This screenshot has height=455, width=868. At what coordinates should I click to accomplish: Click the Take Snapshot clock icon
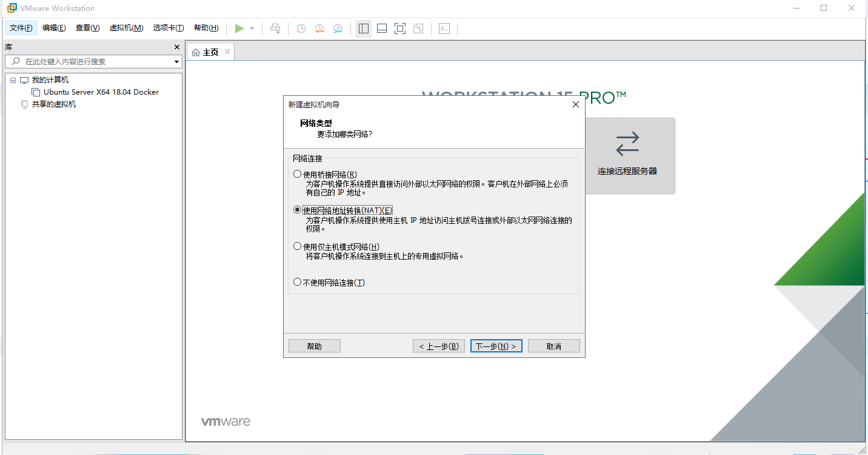click(x=301, y=29)
